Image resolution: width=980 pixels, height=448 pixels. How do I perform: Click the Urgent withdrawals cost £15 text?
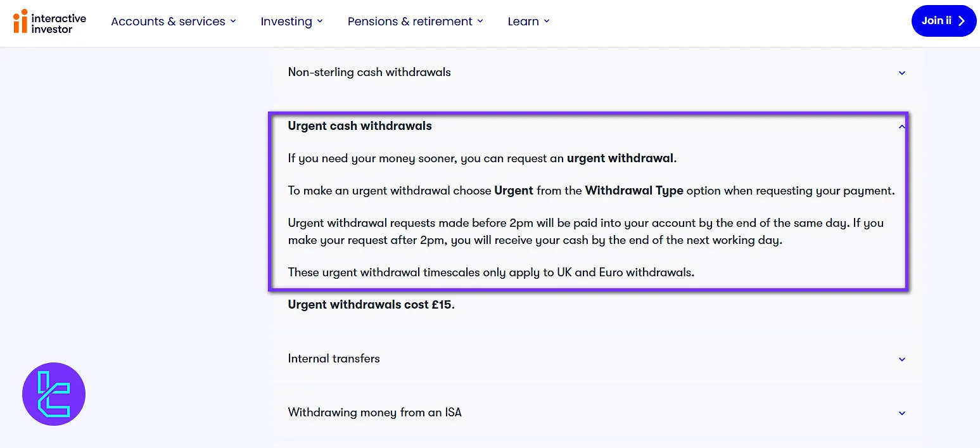(371, 304)
